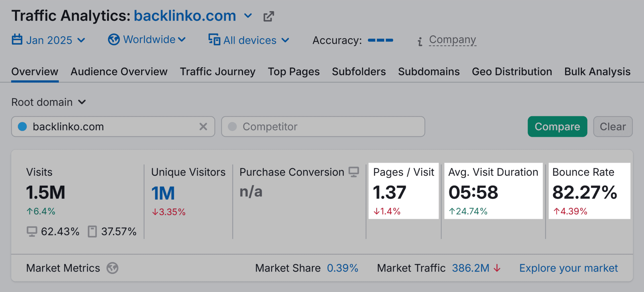Click the info icon beside Company
644x292 pixels.
pyautogui.click(x=420, y=41)
